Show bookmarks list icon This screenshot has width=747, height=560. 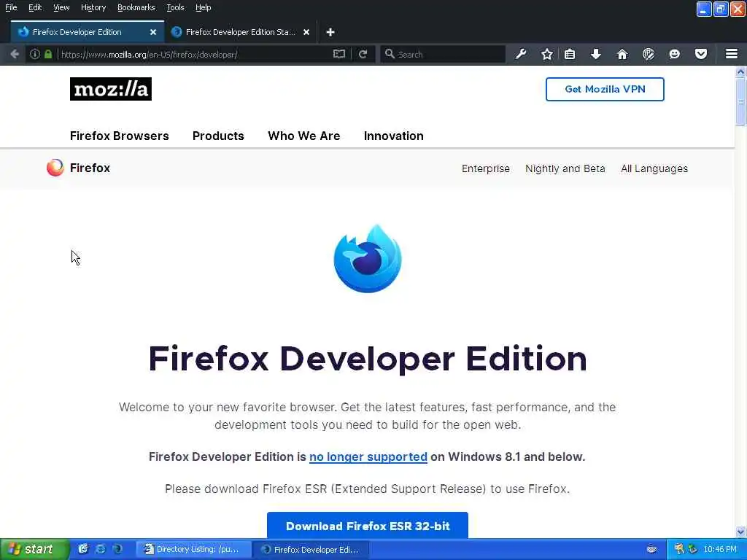point(570,54)
